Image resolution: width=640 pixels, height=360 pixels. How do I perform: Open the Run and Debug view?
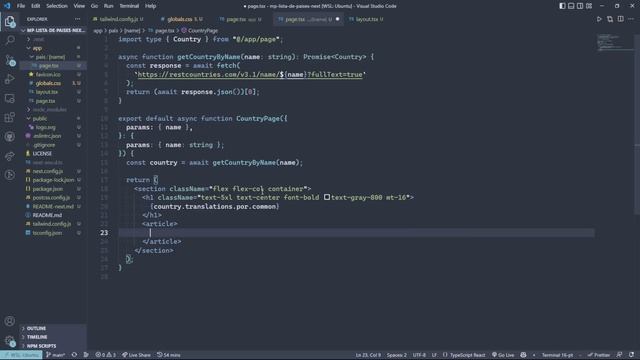(10, 79)
